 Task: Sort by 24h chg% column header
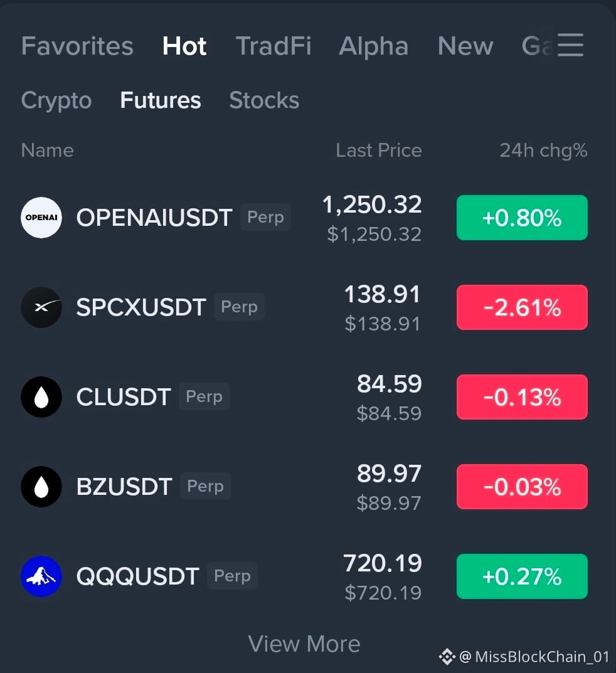(543, 151)
